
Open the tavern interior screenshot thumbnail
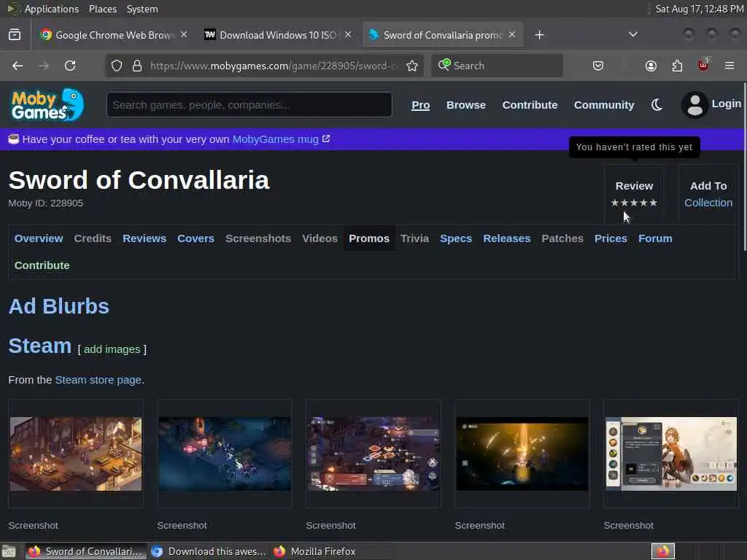click(76, 454)
